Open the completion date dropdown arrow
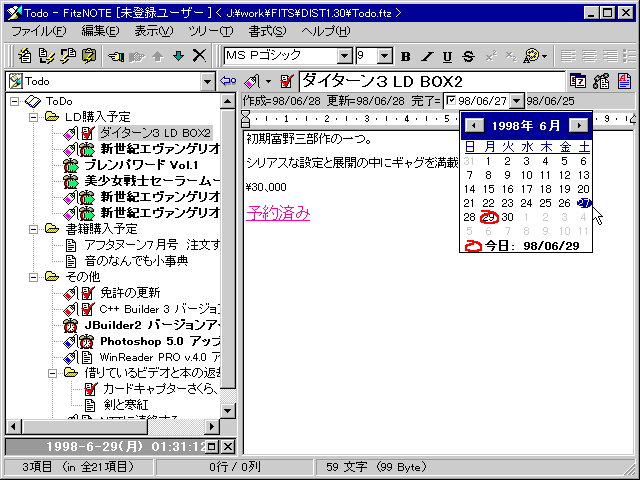The image size is (640, 480). [517, 101]
